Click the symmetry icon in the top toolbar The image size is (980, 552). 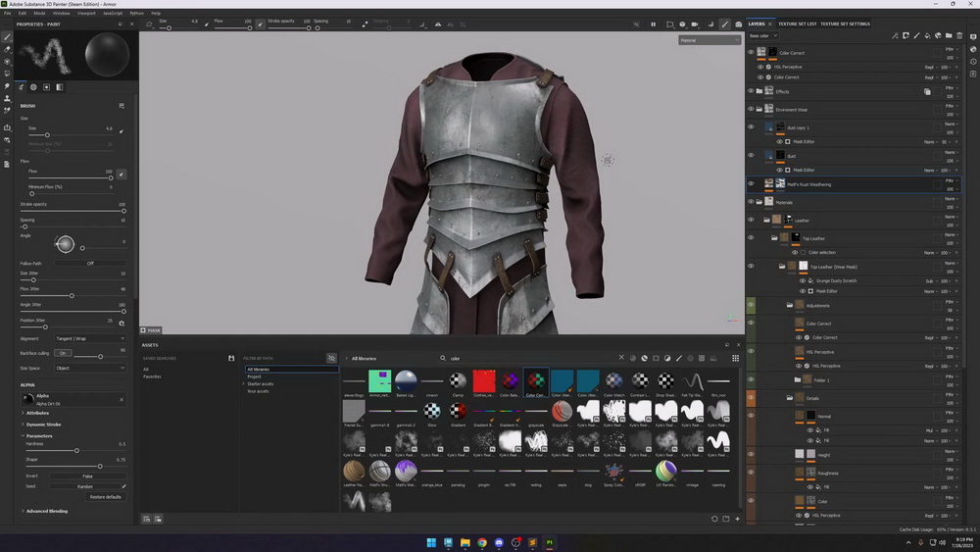(x=437, y=25)
